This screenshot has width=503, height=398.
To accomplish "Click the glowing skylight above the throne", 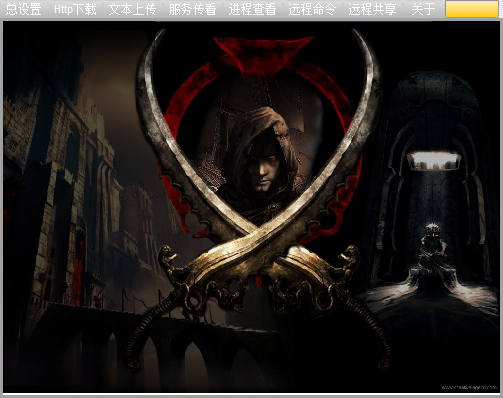I will point(434,161).
